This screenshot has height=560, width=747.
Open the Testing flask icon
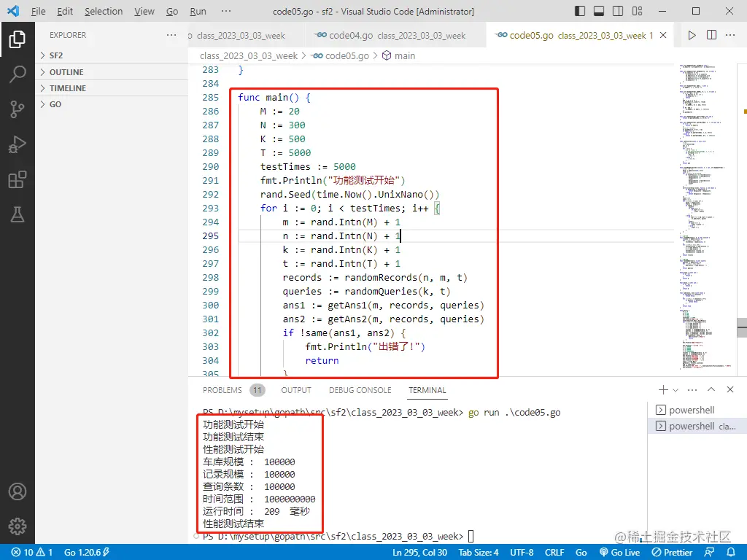(x=18, y=215)
